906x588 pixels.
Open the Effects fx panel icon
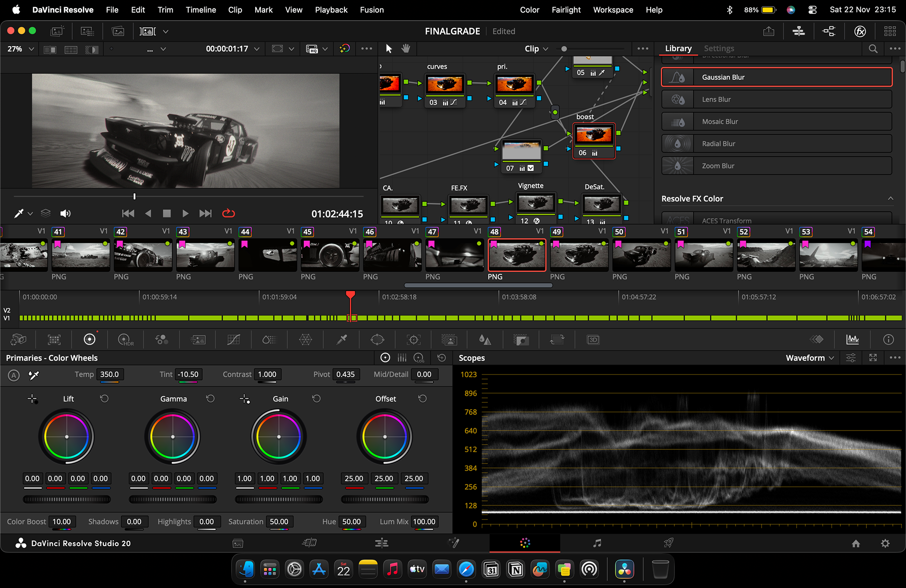coord(860,31)
